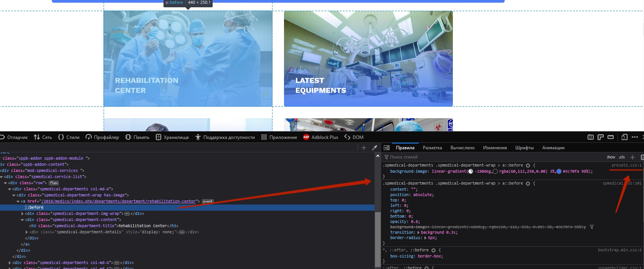
Task: Click the rehabilitation-center href link in markup
Action: click(119, 201)
